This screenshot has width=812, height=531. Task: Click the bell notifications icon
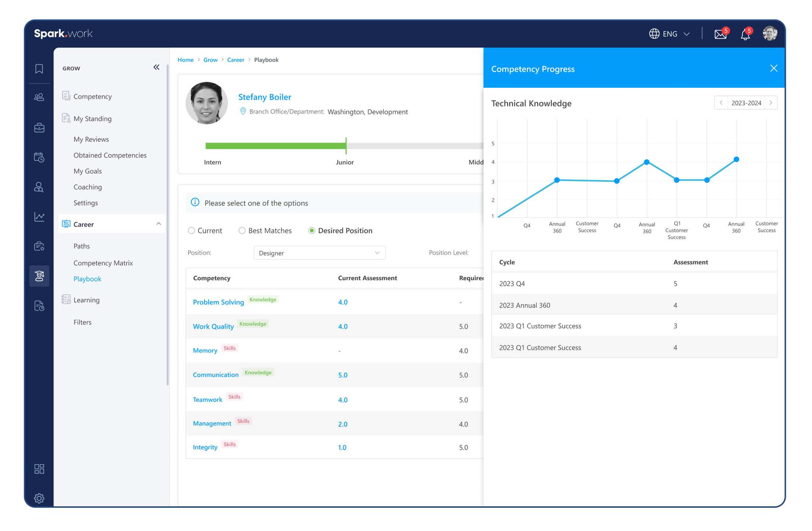click(745, 34)
